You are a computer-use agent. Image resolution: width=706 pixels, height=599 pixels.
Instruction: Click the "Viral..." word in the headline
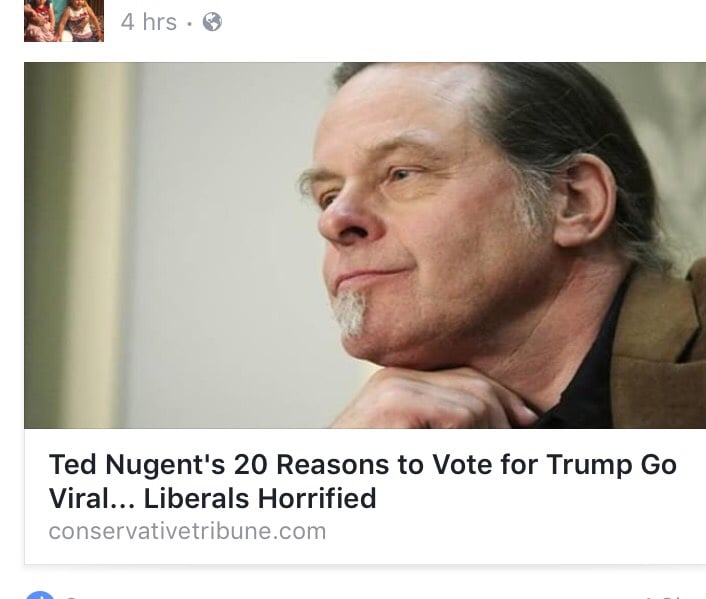[92, 499]
